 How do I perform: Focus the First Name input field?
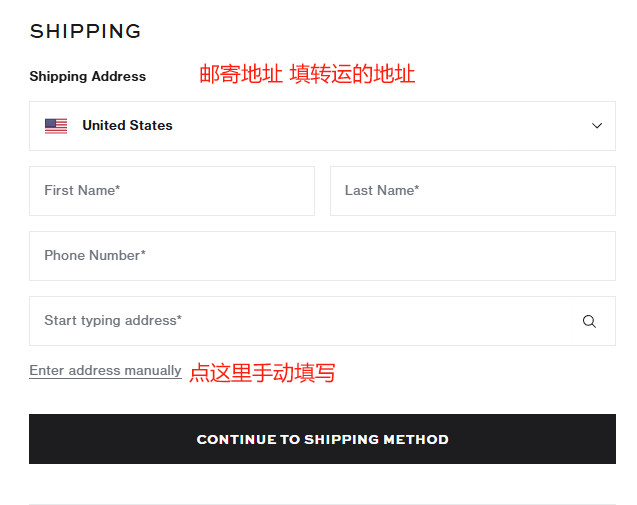point(172,191)
